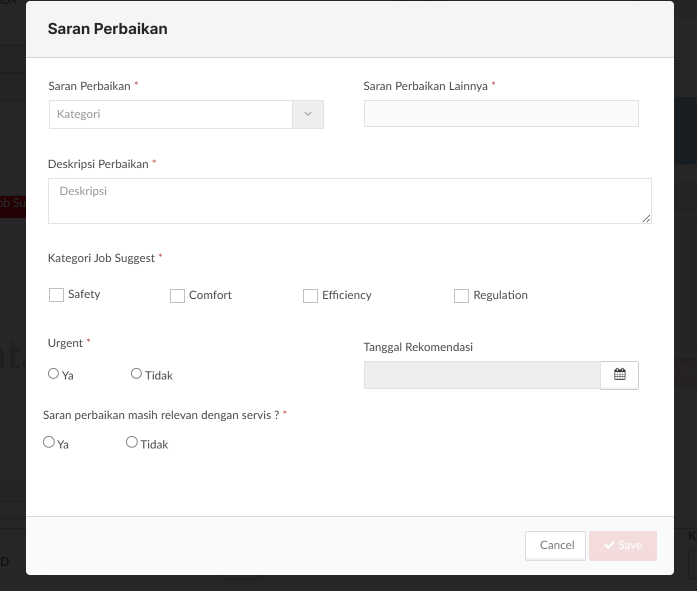This screenshot has width=697, height=591.
Task: Click the Kategori Job Suggest label
Action: click(101, 258)
